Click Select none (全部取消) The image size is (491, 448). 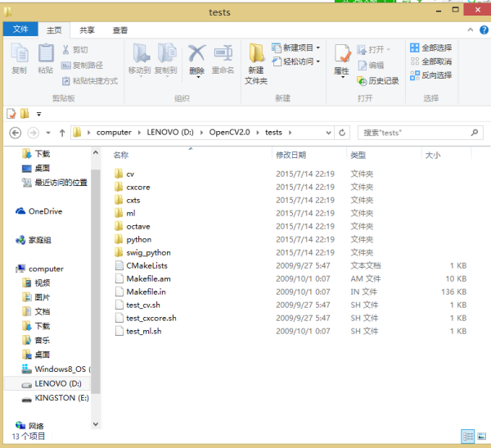431,61
